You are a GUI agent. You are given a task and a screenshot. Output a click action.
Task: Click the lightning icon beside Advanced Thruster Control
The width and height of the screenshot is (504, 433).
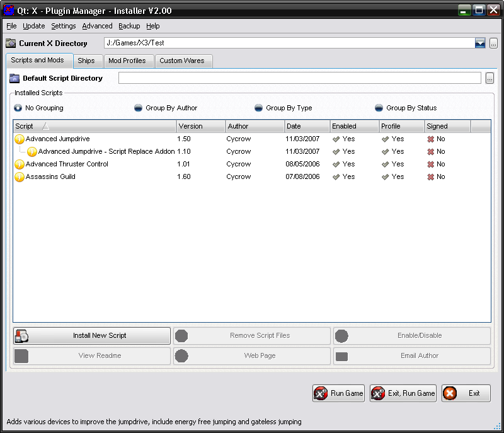(20, 165)
